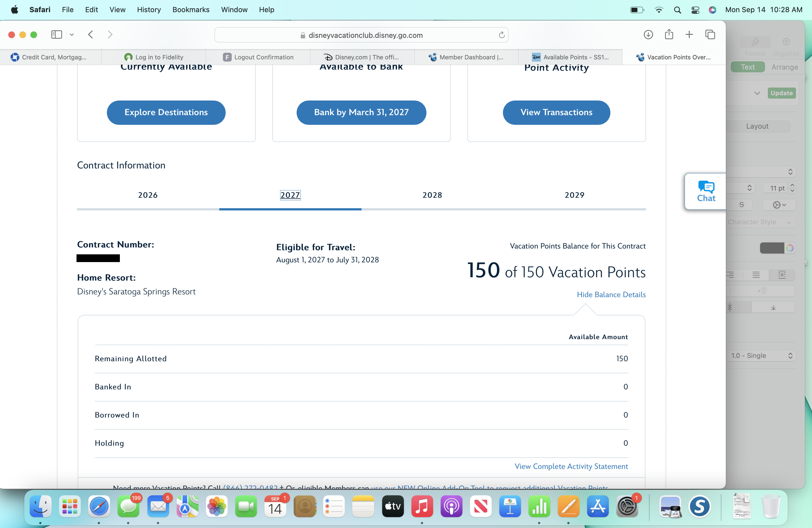Open Photos from the Dock
This screenshot has height=528, width=812.
click(x=217, y=506)
